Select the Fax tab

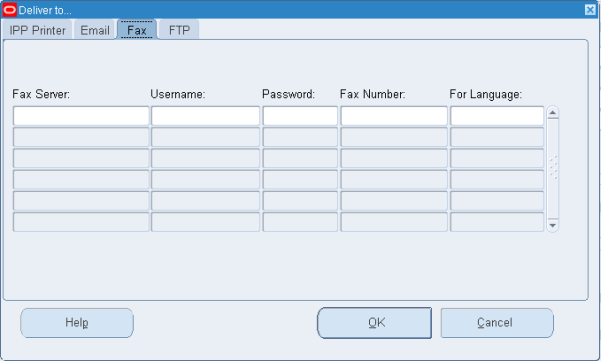pos(137,30)
